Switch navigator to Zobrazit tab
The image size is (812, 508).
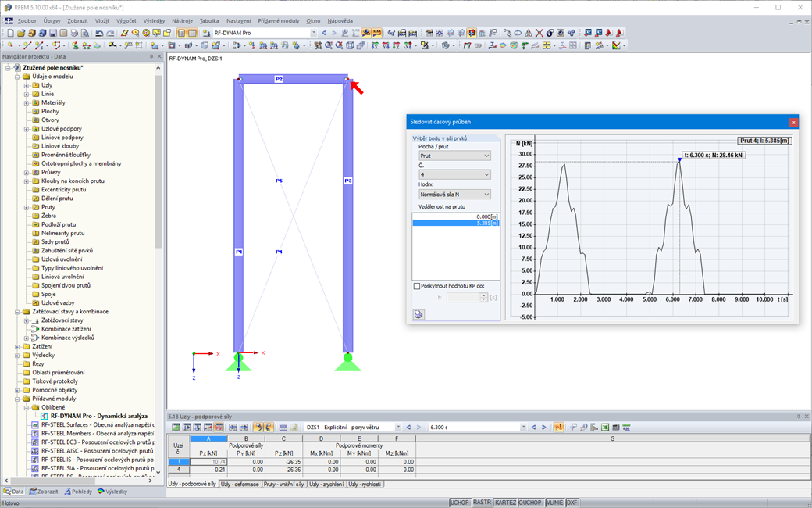44,492
